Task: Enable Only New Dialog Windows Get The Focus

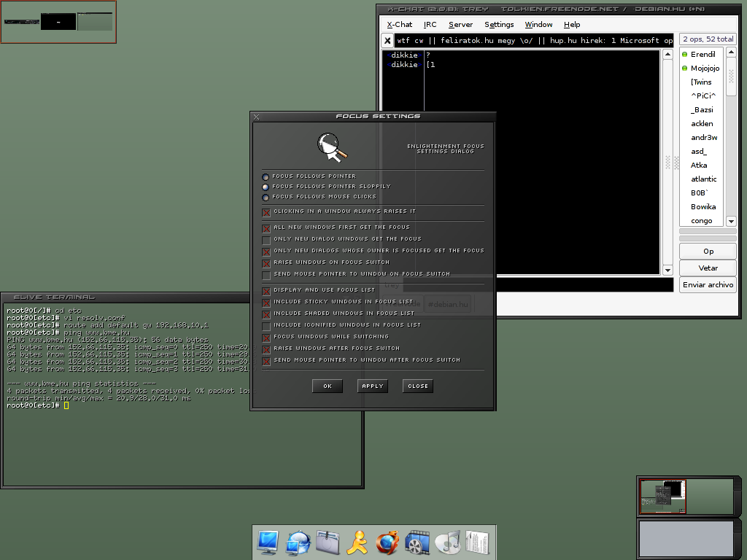Action: pos(266,240)
